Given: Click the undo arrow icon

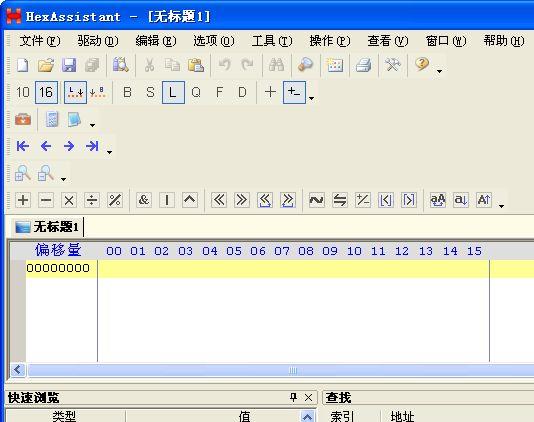Looking at the screenshot, I should [x=225, y=65].
